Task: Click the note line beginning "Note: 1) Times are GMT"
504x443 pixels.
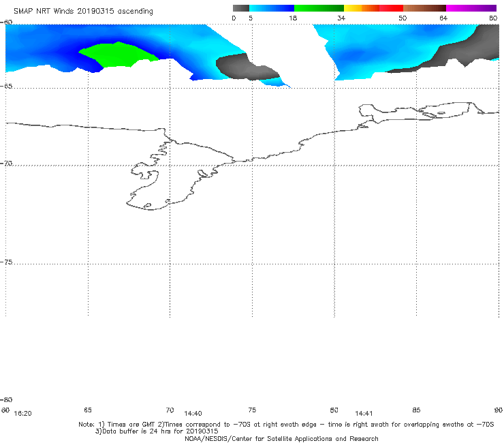Action: click(x=286, y=425)
